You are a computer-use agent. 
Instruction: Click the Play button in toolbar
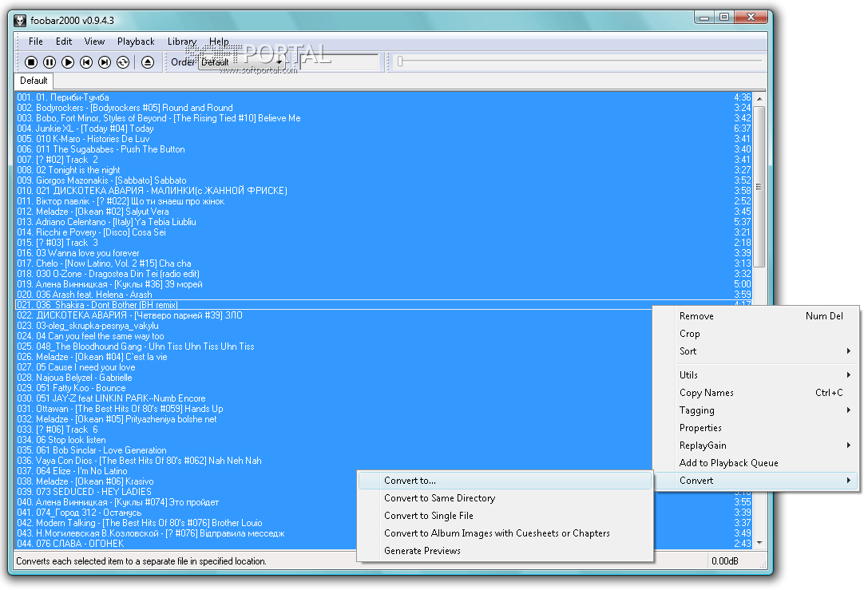click(68, 62)
